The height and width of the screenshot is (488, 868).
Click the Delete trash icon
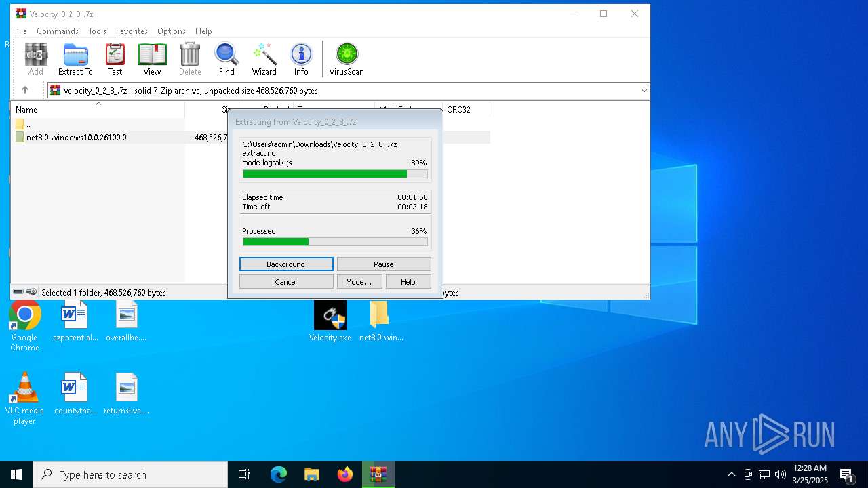(x=190, y=60)
